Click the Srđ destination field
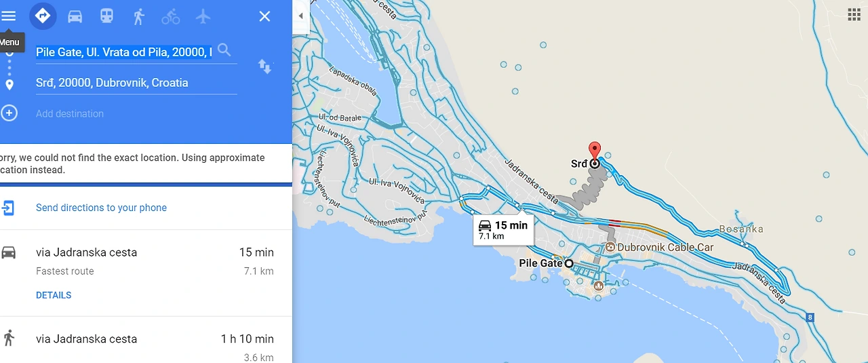Screen dimensions: 868x363 click(x=136, y=83)
